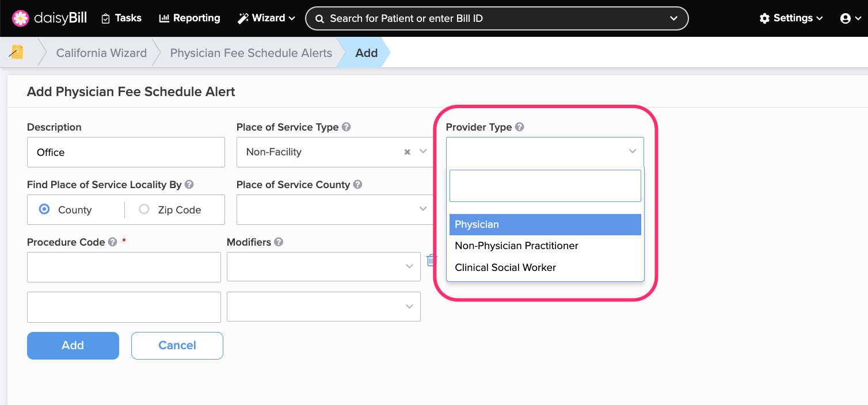The image size is (868, 405).
Task: Select the County radio button
Action: [44, 209]
